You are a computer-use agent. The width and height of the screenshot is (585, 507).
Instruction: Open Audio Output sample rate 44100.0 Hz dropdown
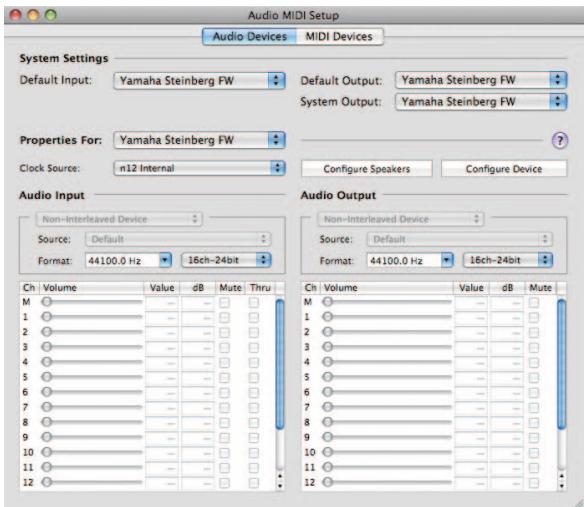410,260
